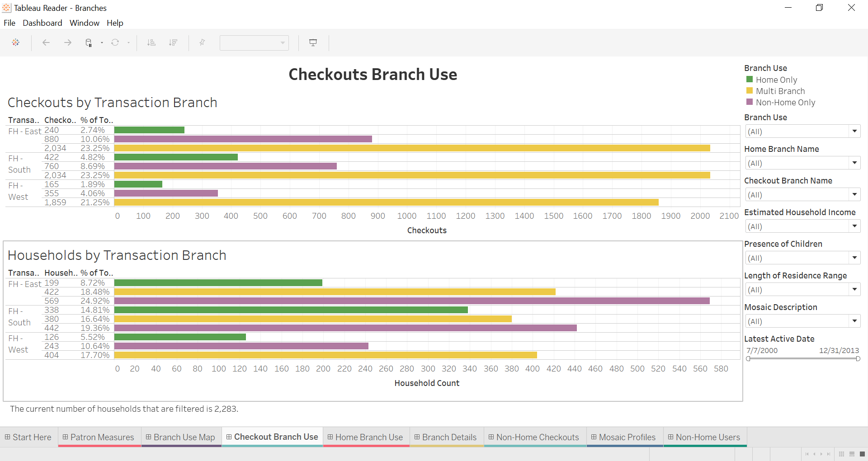Image resolution: width=868 pixels, height=461 pixels.
Task: Go to last sheet tab navigation arrow
Action: point(829,454)
